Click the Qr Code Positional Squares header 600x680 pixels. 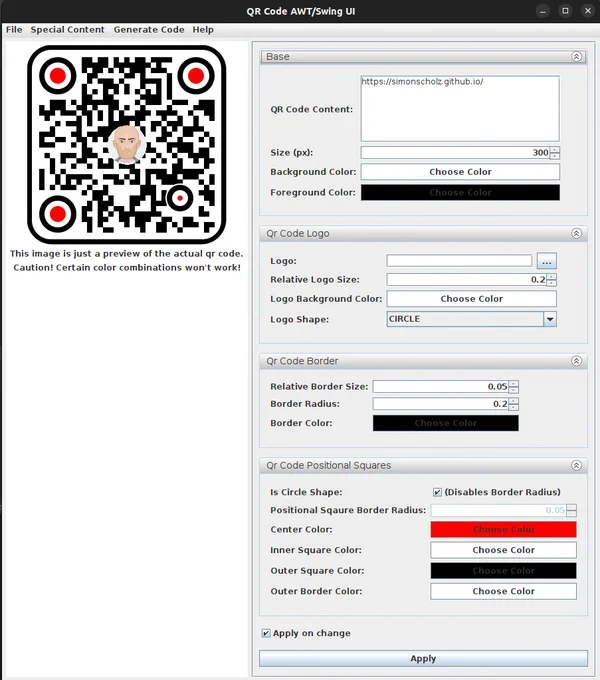click(423, 465)
